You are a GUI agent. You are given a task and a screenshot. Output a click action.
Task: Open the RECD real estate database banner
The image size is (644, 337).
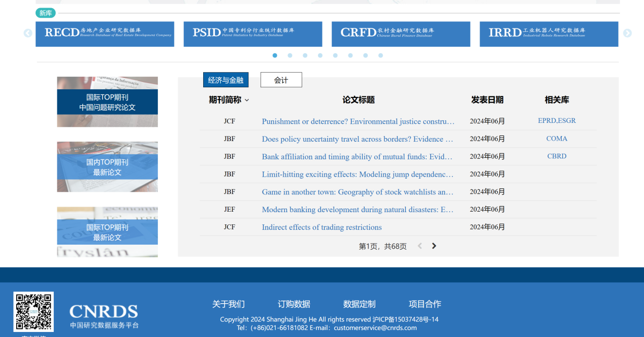tap(105, 34)
